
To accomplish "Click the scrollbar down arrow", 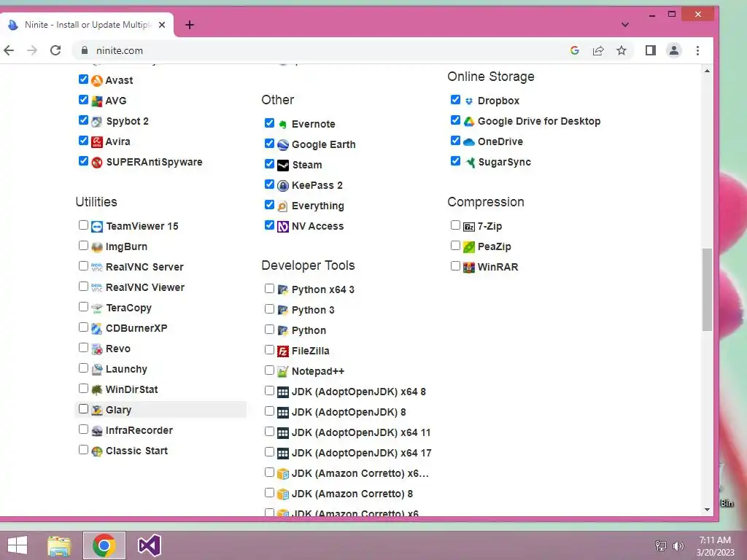I will pos(708,510).
